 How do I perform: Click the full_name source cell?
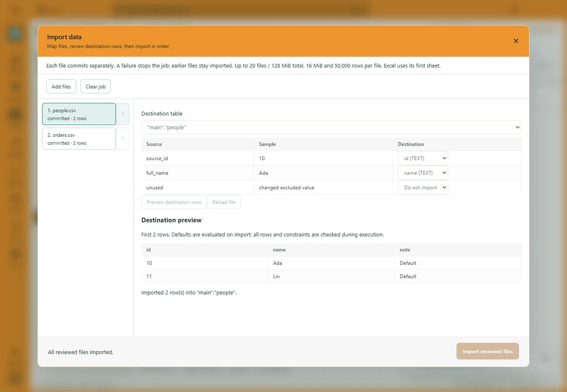point(197,173)
